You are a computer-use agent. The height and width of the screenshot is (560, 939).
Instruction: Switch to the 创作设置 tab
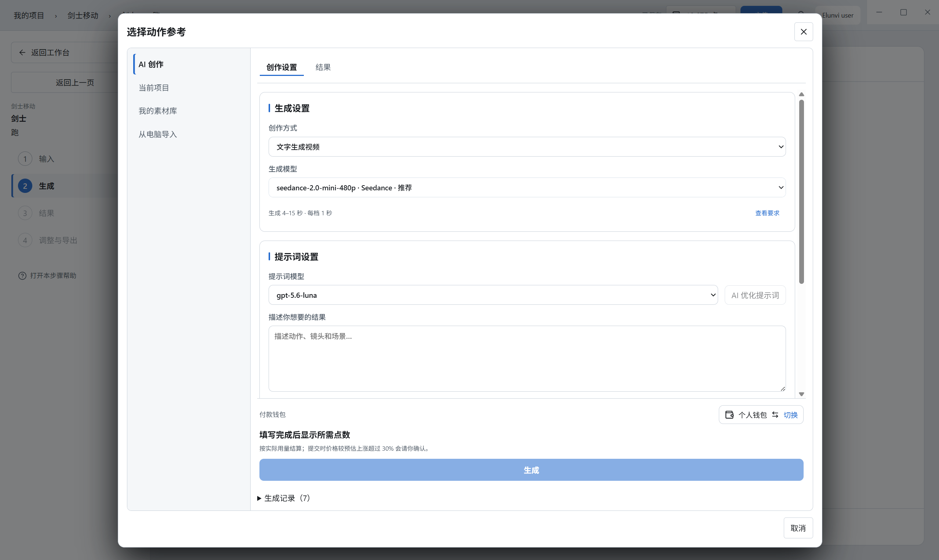coord(282,67)
